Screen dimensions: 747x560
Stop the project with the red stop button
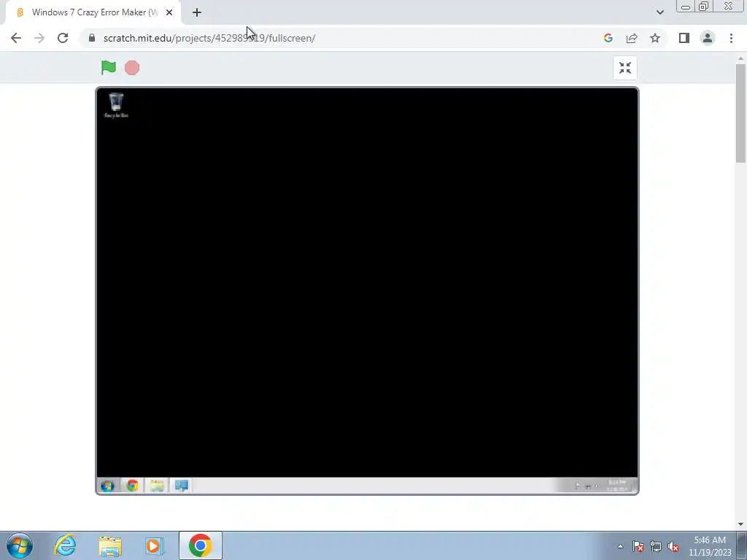(x=132, y=68)
